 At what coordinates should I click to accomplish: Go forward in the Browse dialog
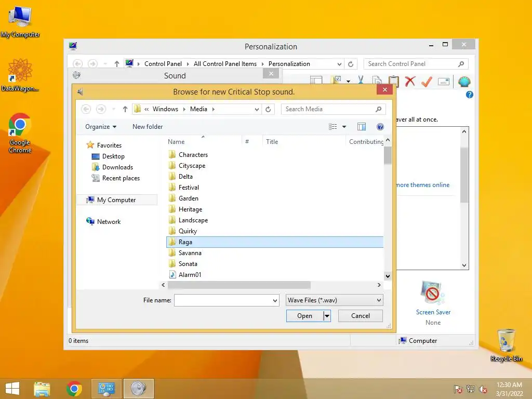101,109
